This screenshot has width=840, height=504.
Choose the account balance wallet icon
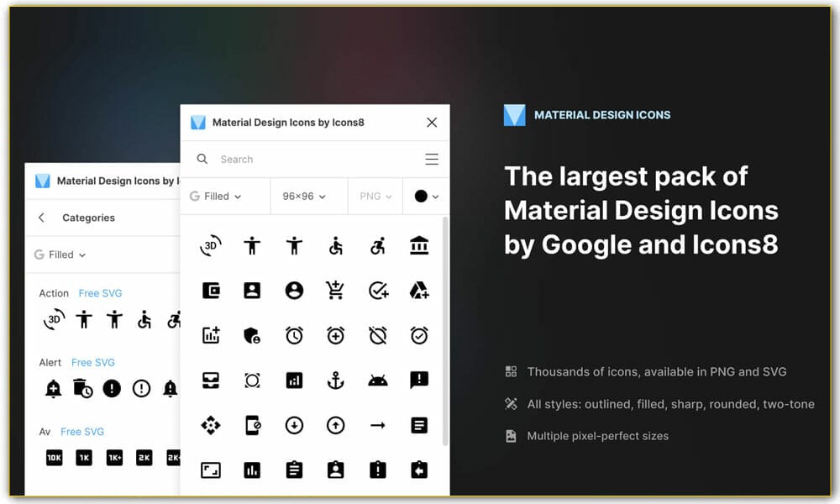pos(211,291)
